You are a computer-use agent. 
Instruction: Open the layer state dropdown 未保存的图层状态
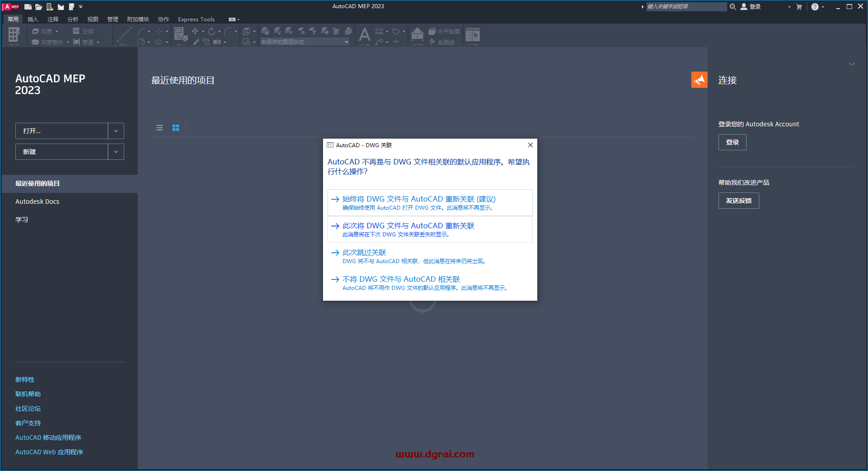point(304,42)
